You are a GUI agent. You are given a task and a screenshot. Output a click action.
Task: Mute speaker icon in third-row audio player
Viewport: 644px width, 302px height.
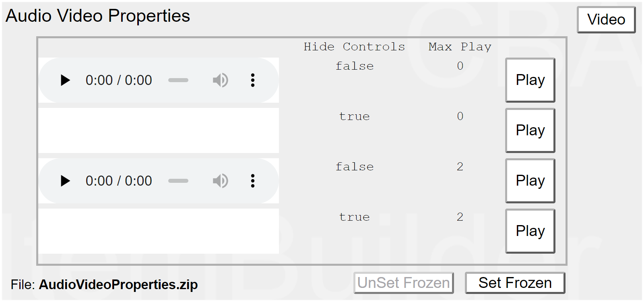[220, 181]
